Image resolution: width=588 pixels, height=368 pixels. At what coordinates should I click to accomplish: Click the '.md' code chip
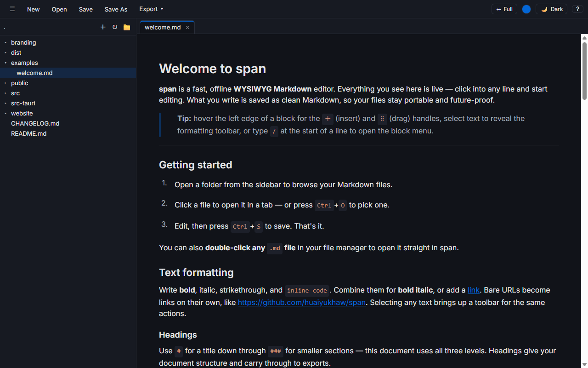[275, 248]
